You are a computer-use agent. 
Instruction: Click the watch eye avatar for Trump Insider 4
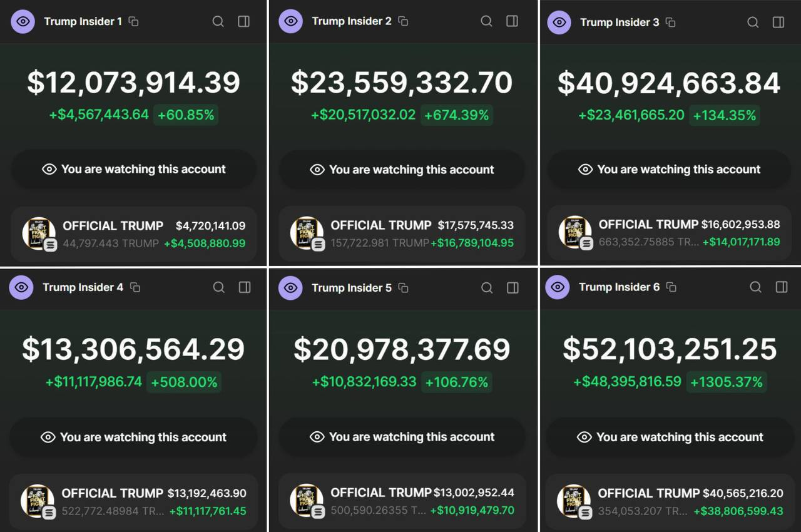(21, 287)
